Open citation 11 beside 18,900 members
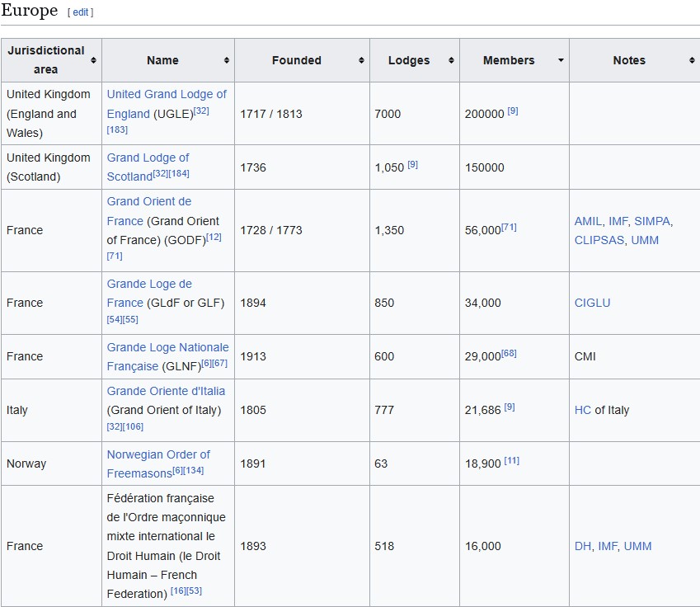The image size is (700, 607). click(x=512, y=460)
